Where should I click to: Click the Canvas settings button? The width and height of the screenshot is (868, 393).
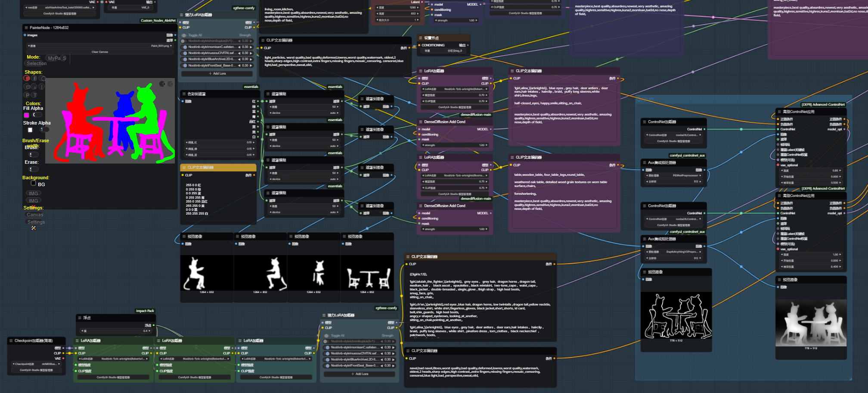pyautogui.click(x=35, y=215)
